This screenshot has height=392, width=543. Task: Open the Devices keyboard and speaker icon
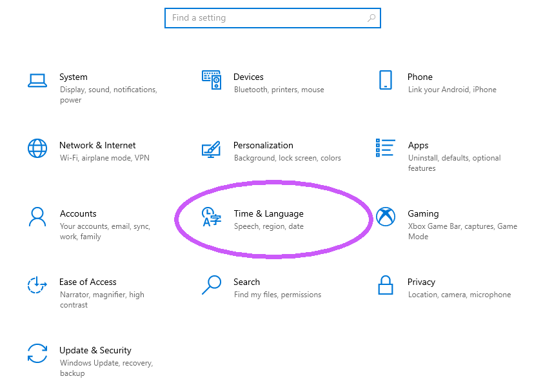[x=212, y=80]
